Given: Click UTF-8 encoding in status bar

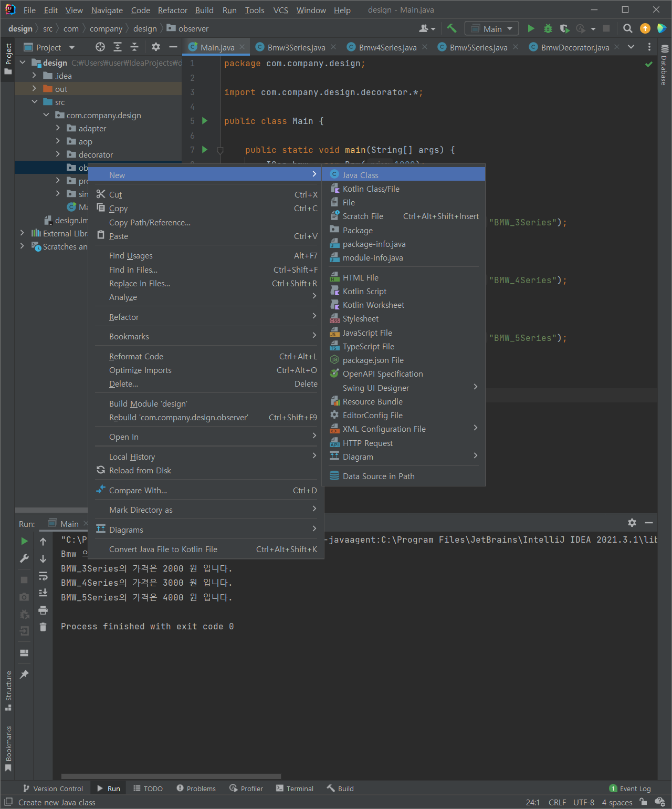Looking at the screenshot, I should 584,802.
